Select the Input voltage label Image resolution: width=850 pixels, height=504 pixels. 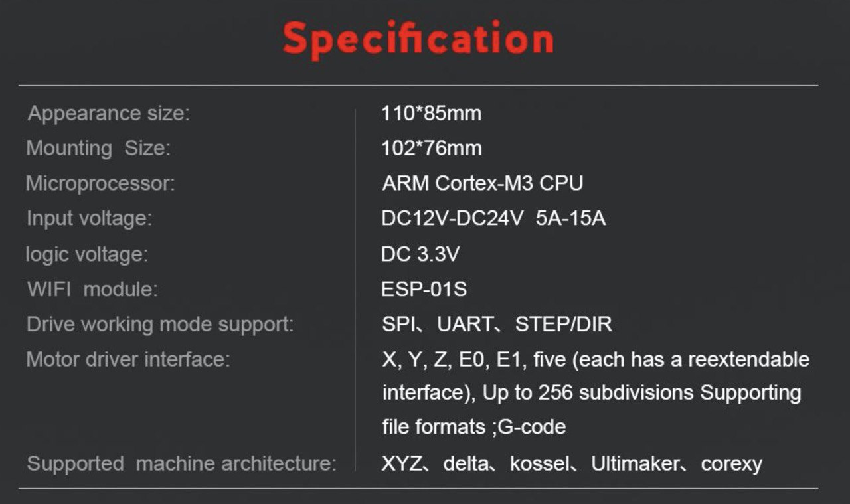(x=89, y=218)
